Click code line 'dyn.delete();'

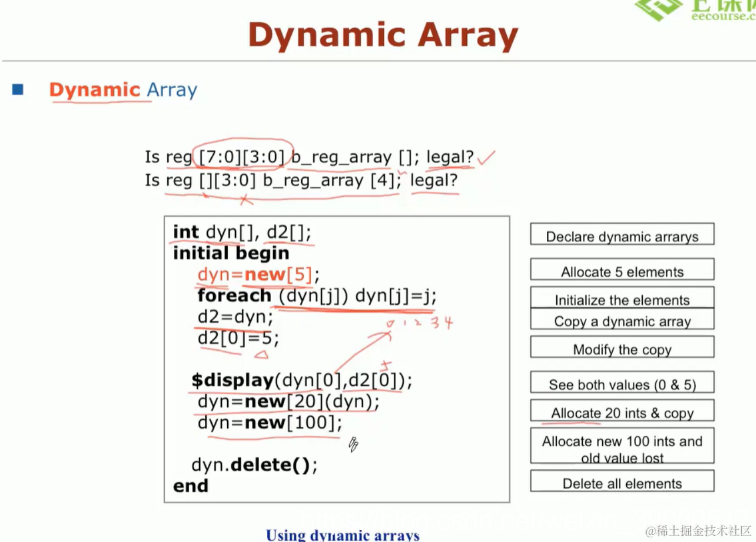[x=254, y=465]
